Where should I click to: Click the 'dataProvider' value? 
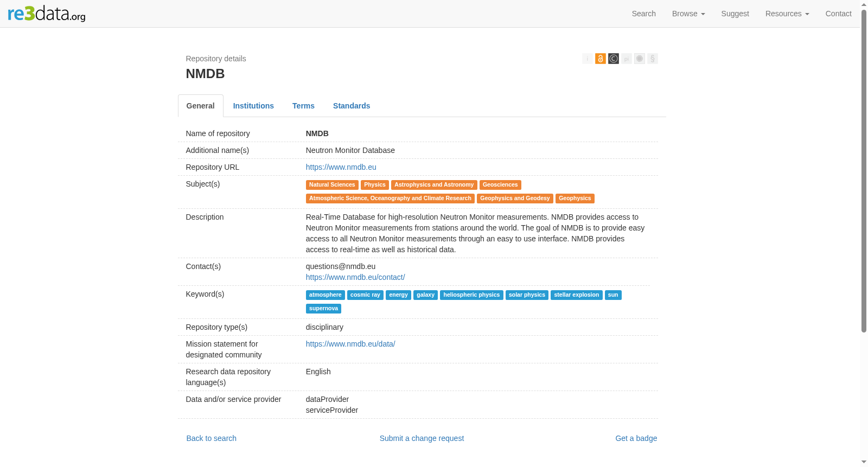tap(327, 399)
